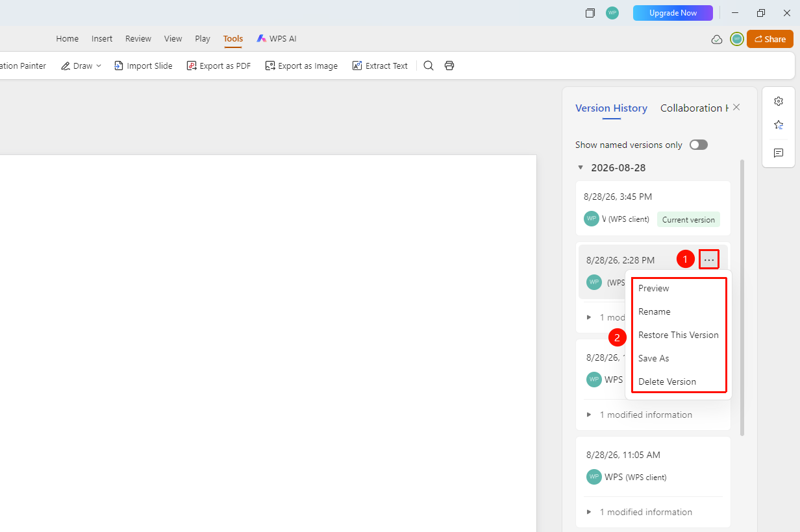Switch to the Collaboration history tab
800x532 pixels.
point(694,108)
